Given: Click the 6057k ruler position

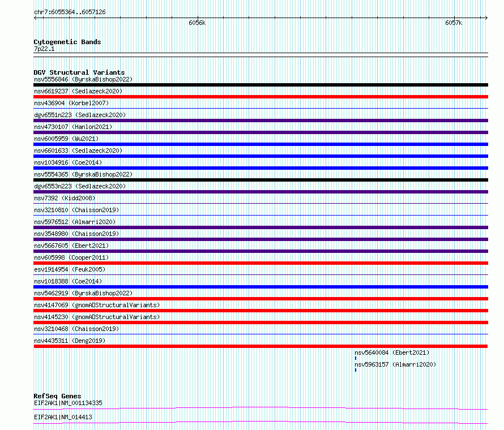Looking at the screenshot, I should pos(454,23).
